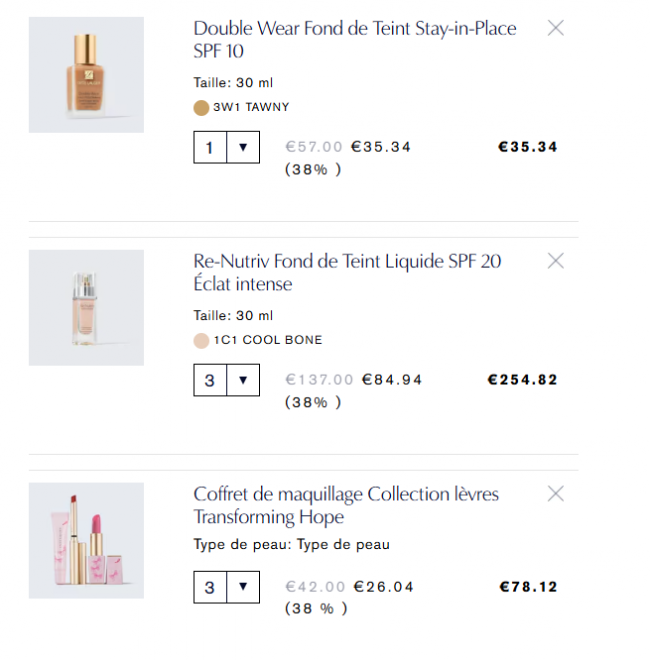The image size is (650, 660).
Task: Delete Transforming Hope lip set from cart
Action: 556,493
